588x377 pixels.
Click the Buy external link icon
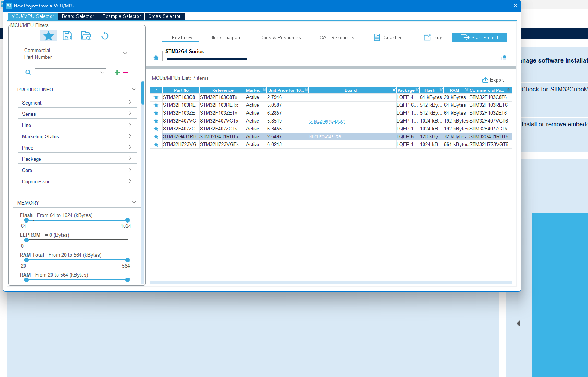coord(427,37)
